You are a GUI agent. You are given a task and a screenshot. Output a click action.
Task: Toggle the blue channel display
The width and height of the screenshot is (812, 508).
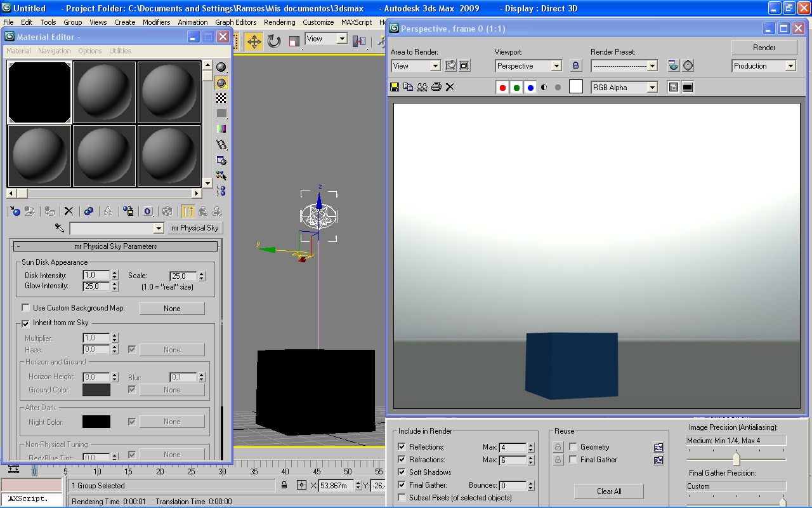coord(531,88)
